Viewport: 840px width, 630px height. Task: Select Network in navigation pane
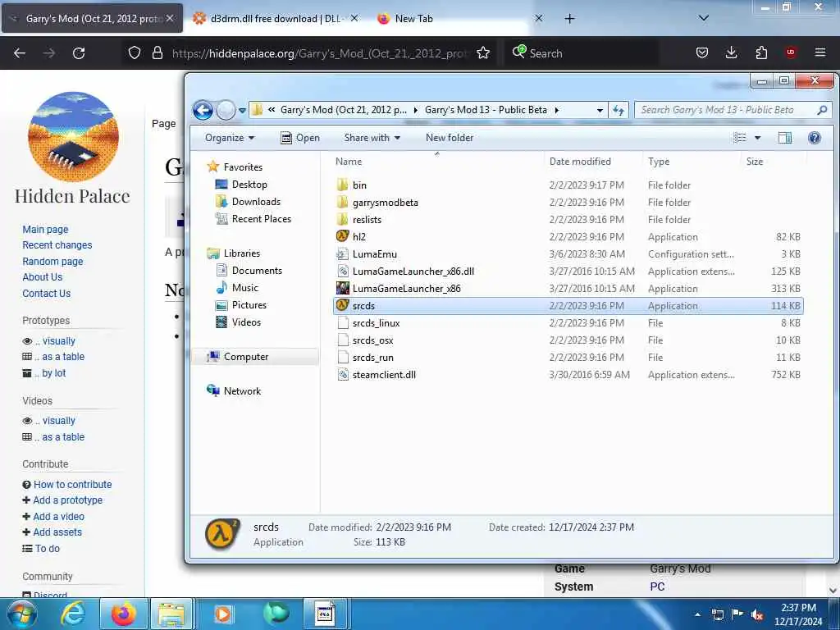point(242,391)
